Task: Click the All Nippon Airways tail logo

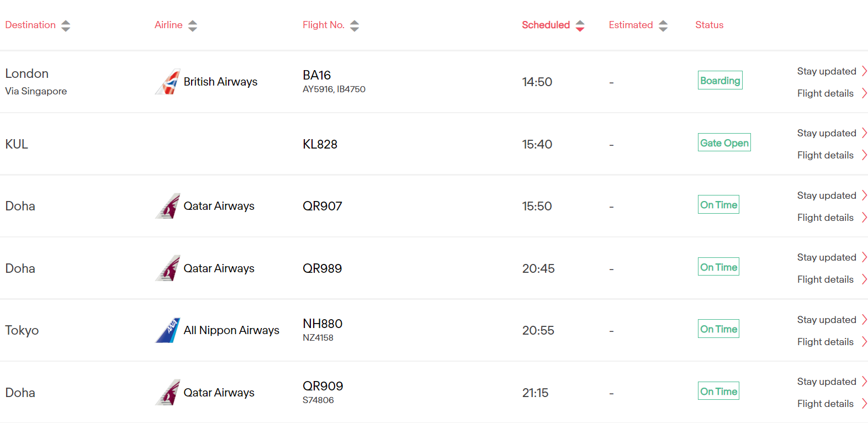Action: tap(168, 330)
